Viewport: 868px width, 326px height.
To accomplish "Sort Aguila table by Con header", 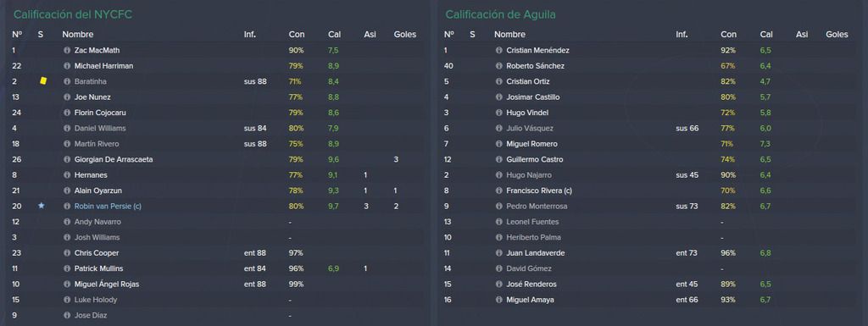I will [x=728, y=34].
